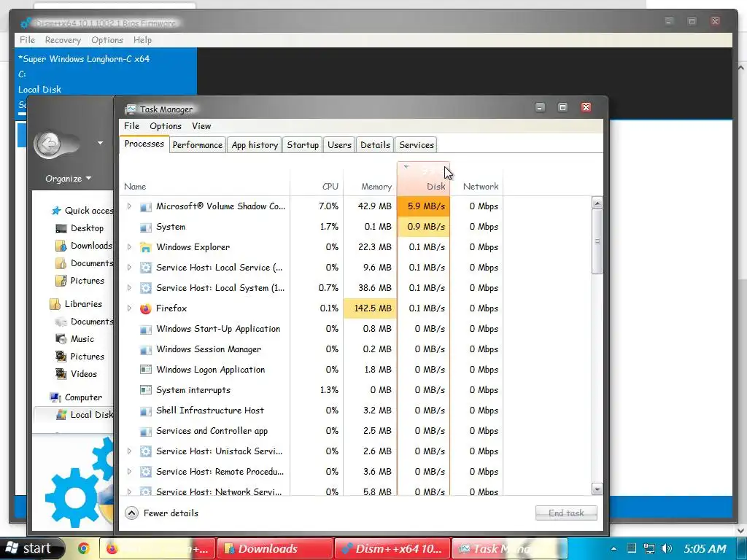Expand Service Host: Local System group
Viewport: 747px width, 560px height.
[x=129, y=287]
